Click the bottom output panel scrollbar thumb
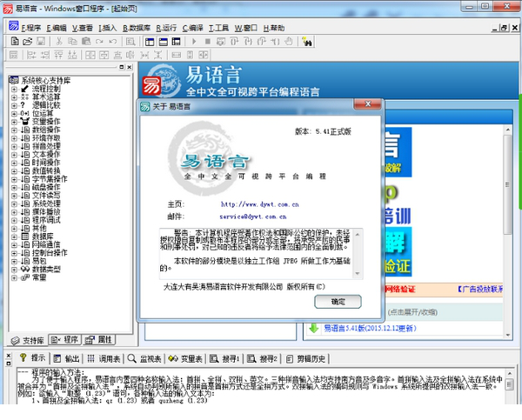The width and height of the screenshot is (522, 420). click(x=509, y=384)
